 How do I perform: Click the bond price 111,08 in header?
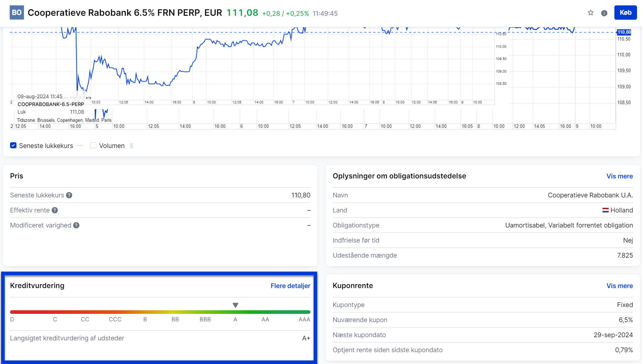coord(242,13)
